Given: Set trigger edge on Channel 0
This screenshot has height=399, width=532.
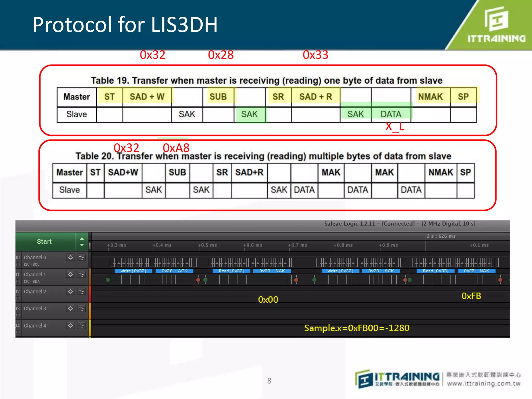Looking at the screenshot, I should coord(82,257).
